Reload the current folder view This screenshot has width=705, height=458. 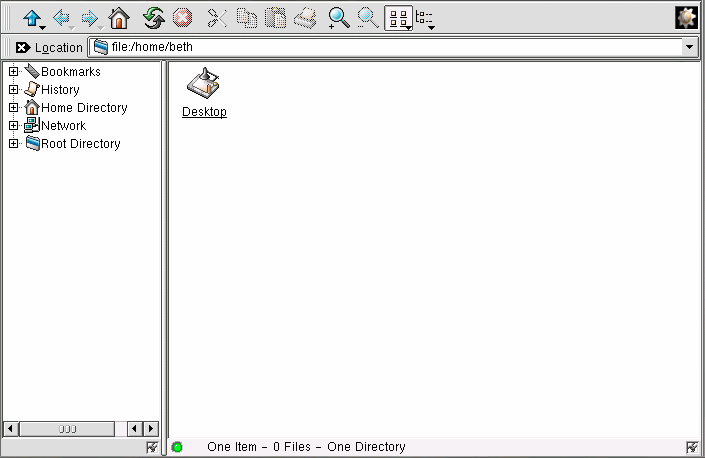[x=153, y=17]
